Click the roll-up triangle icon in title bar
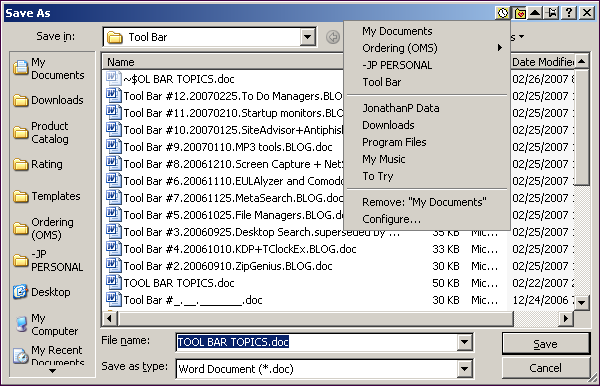This screenshot has height=386, width=600. 535,13
